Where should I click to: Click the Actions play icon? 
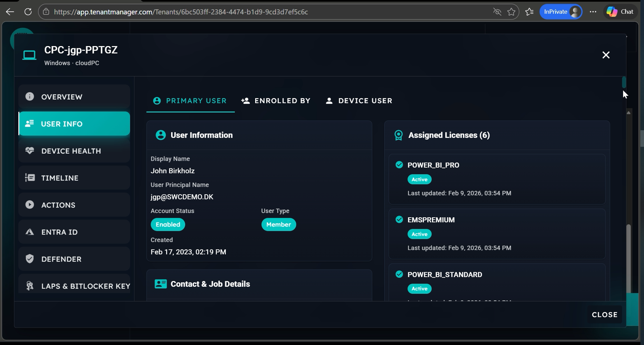tap(29, 205)
